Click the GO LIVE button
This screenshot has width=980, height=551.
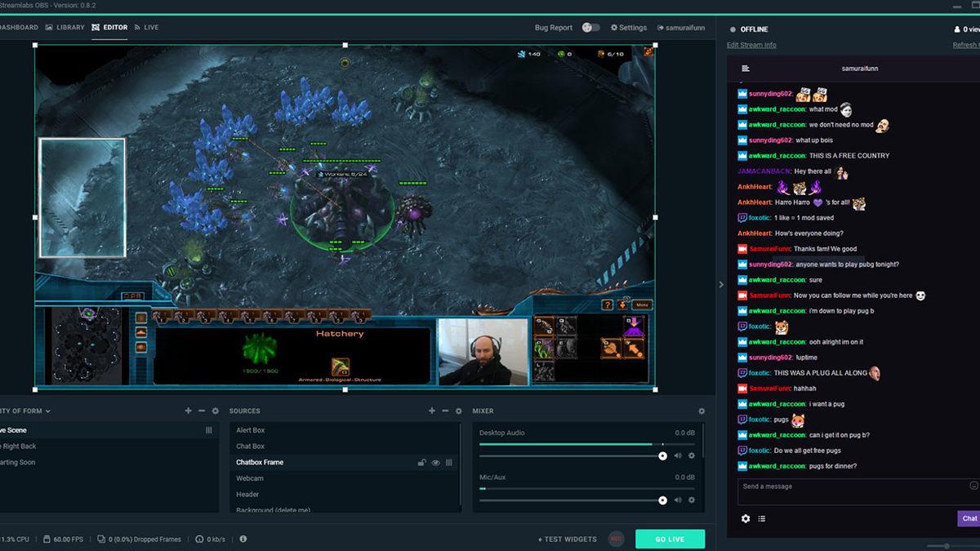(x=669, y=539)
